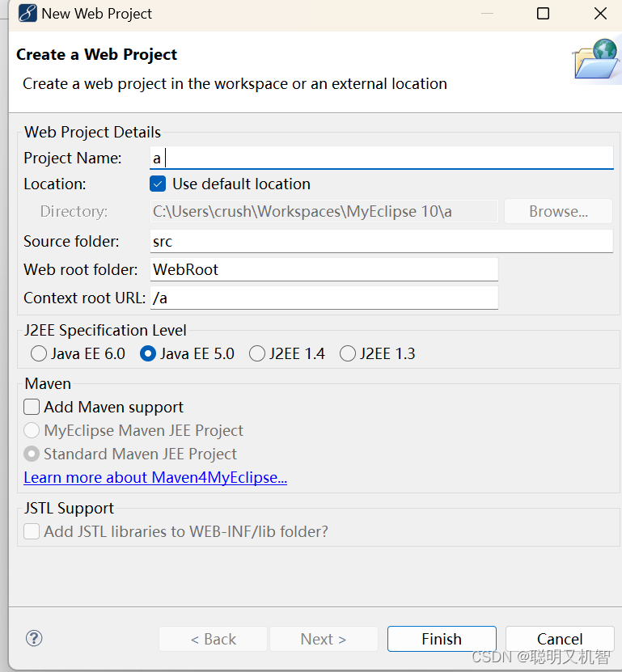Click the 'Web Project Details' group label
Screen dimensions: 622x672
click(92, 132)
